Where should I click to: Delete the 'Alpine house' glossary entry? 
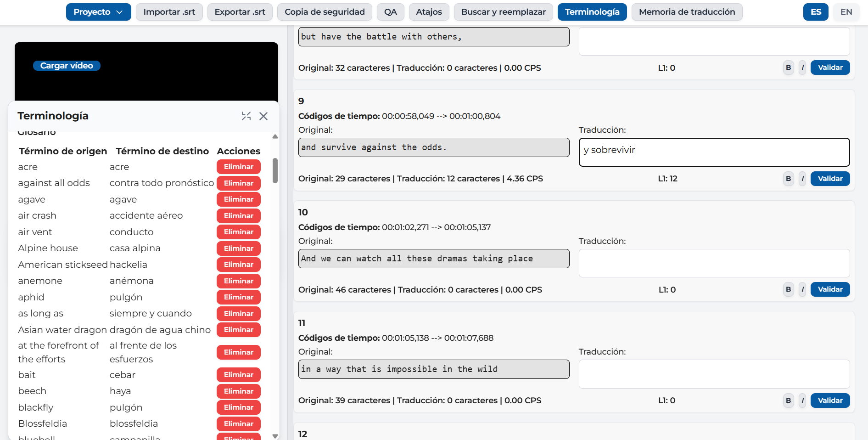point(239,248)
